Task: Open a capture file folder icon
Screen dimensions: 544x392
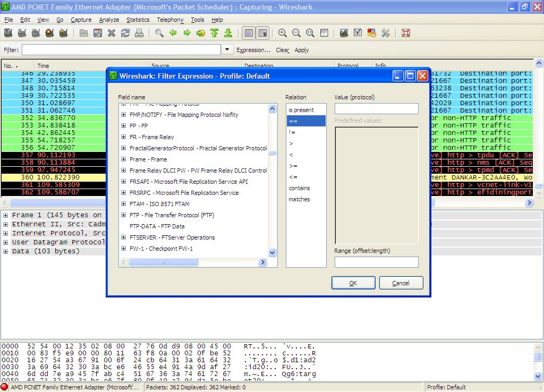Action: 83,33
